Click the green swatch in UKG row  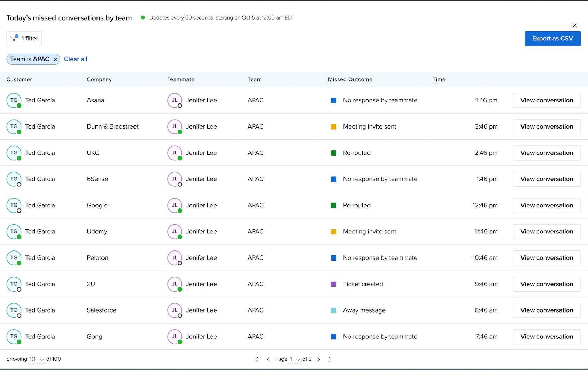(x=333, y=153)
